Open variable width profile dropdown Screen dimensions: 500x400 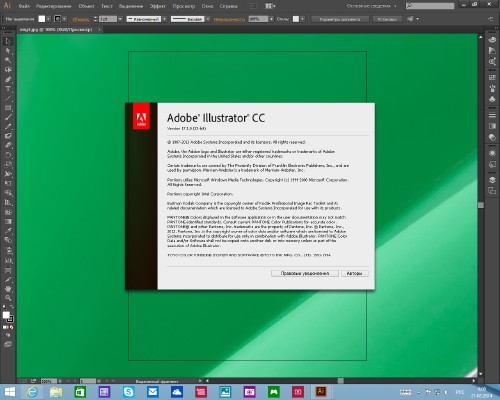tap(164, 19)
